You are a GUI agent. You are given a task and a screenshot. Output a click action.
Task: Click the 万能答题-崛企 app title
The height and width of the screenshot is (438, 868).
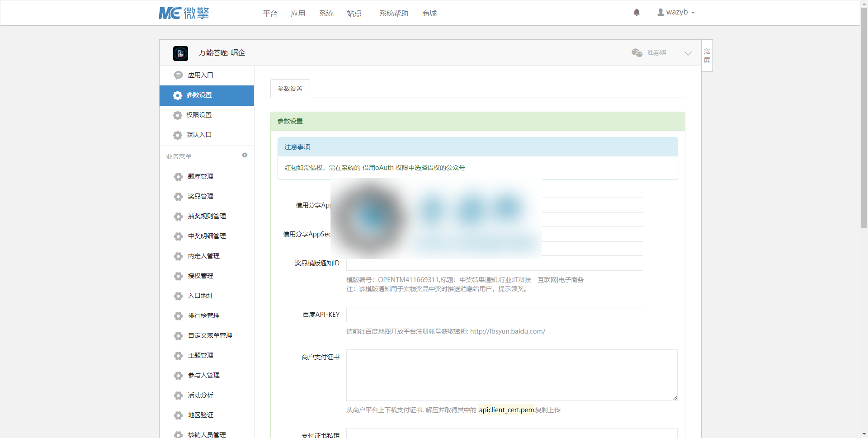tap(222, 53)
